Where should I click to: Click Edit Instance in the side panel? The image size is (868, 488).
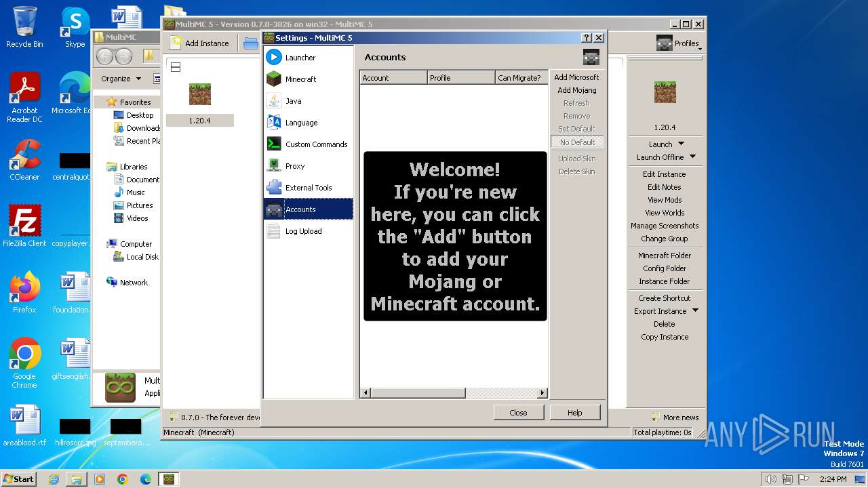click(664, 174)
